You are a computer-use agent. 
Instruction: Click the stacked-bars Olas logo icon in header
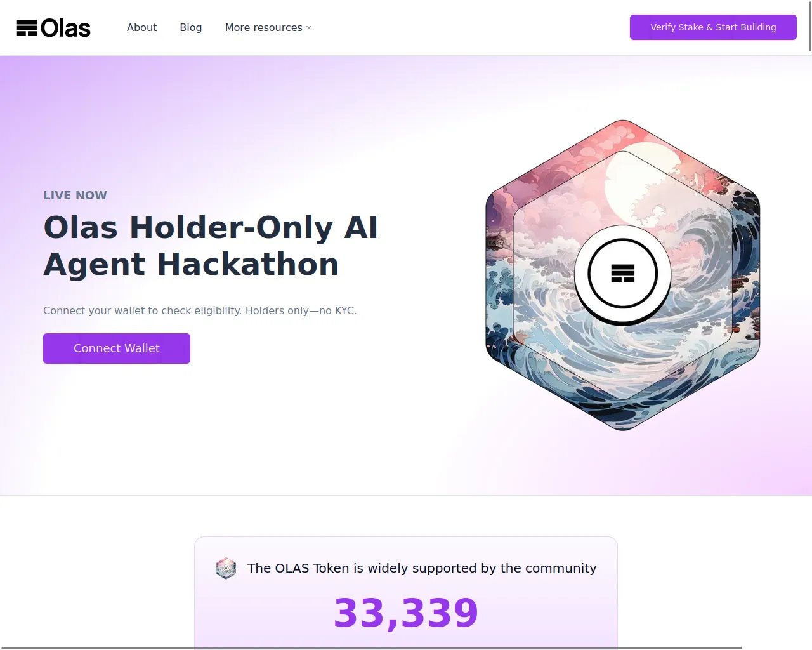coord(27,28)
